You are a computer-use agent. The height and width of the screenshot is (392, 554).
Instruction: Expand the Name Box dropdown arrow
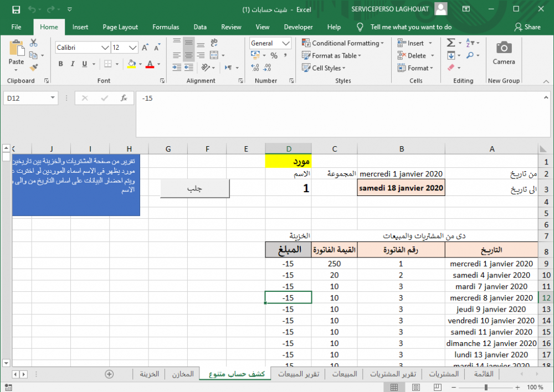(52, 98)
